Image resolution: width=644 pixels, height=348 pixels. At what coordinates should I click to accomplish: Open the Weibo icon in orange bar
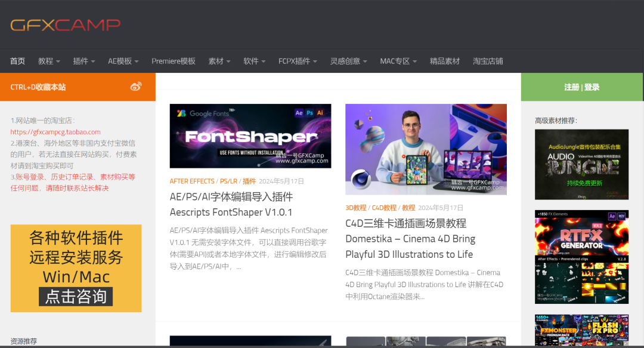[136, 87]
